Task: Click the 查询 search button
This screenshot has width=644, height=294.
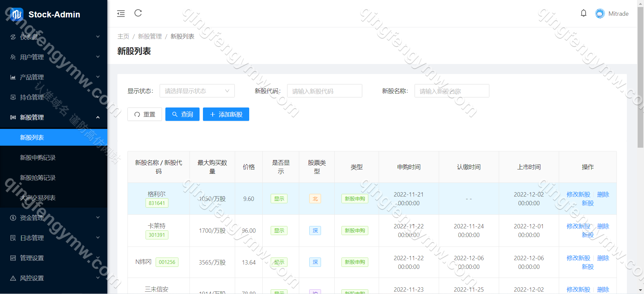Action: [x=182, y=114]
